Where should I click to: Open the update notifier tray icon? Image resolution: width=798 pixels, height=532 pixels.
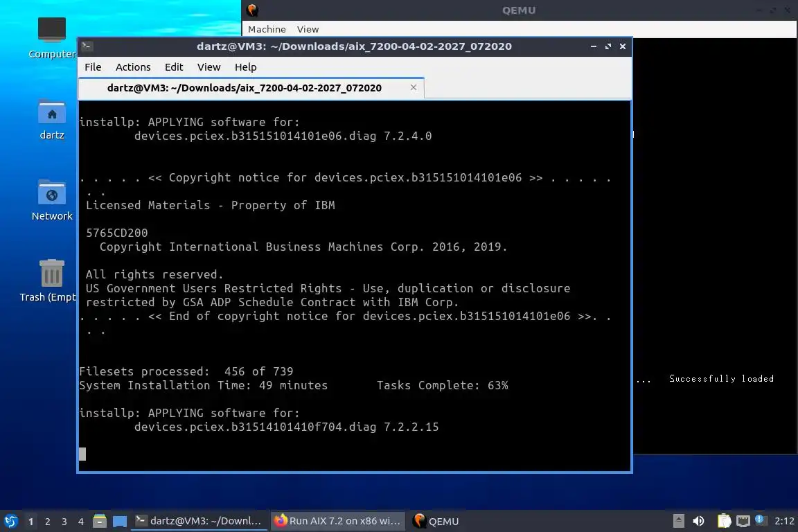[759, 520]
